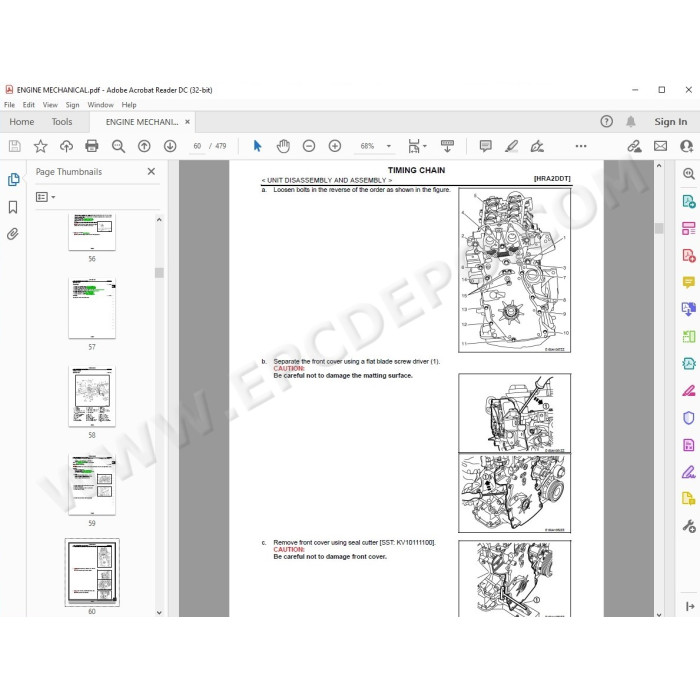The height and width of the screenshot is (700, 700).
Task: Select page 57 thumbnail
Action: 92,308
